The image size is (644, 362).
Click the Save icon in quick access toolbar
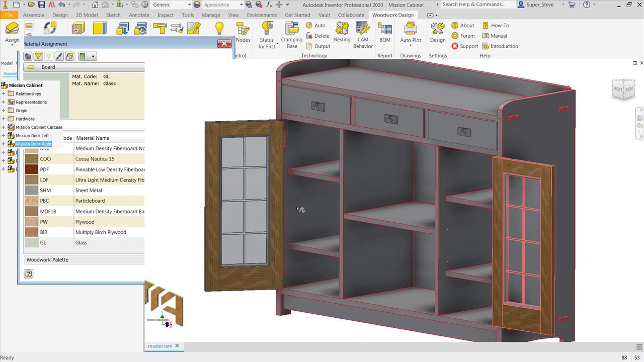pos(41,5)
